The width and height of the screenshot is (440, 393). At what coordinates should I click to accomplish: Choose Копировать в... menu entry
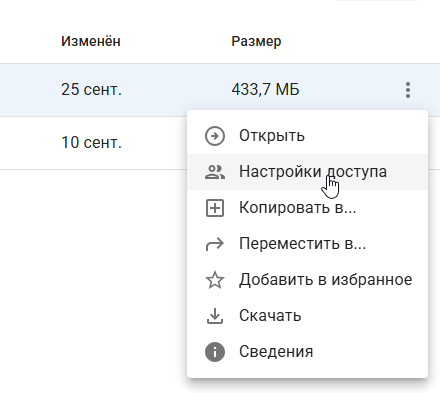[307, 208]
